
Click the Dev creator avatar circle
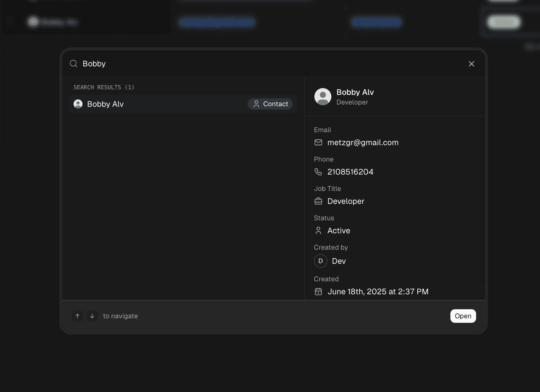[320, 261]
